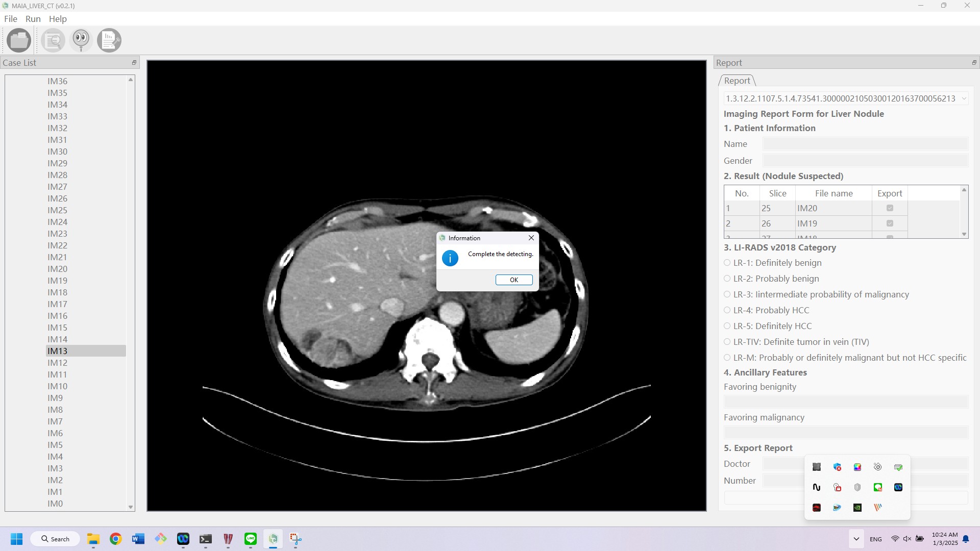980x551 pixels.
Task: Open terminal app from taskbar
Action: pyautogui.click(x=206, y=539)
